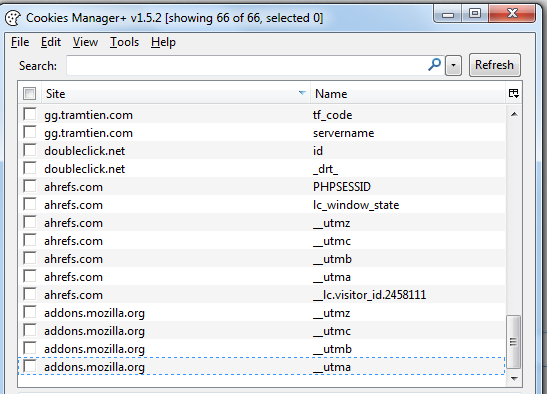The width and height of the screenshot is (547, 394).
Task: Check the doubleclick.net id cookie checkbox
Action: pyautogui.click(x=30, y=150)
